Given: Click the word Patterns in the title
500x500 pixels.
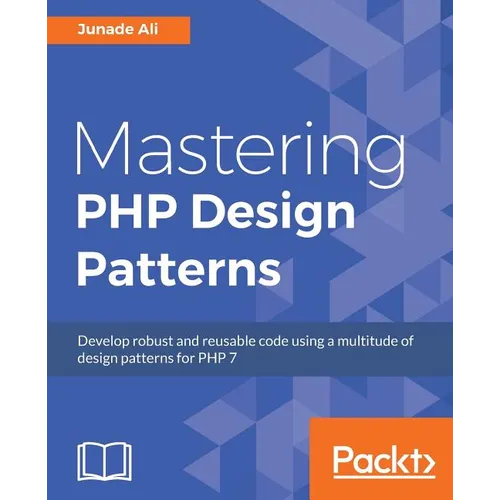Looking at the screenshot, I should coord(179,268).
